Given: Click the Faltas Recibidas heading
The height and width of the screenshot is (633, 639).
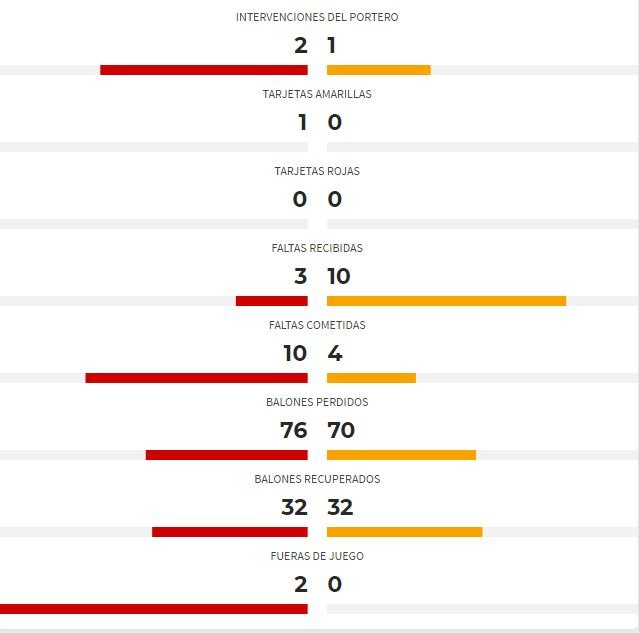Looking at the screenshot, I should [317, 248].
